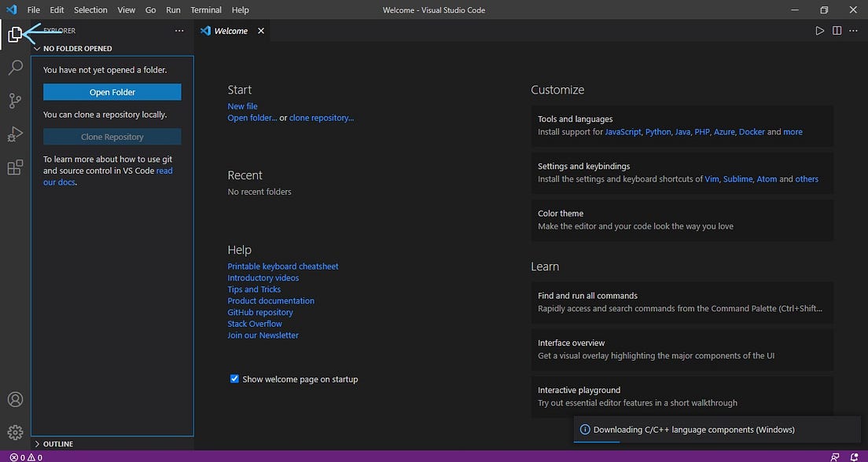868x462 pixels.
Task: Open the Selection menu
Action: pos(90,10)
